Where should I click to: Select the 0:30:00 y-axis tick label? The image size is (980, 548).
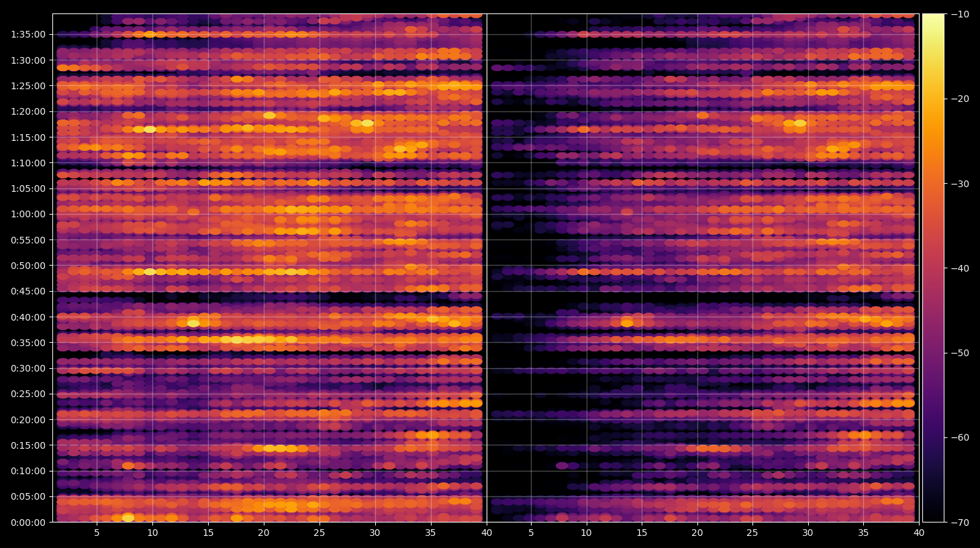click(x=28, y=368)
